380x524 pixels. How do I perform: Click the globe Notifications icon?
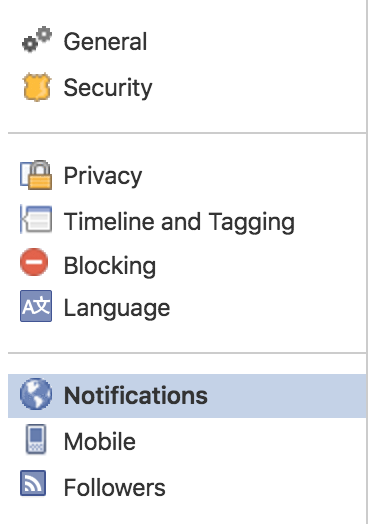click(36, 394)
